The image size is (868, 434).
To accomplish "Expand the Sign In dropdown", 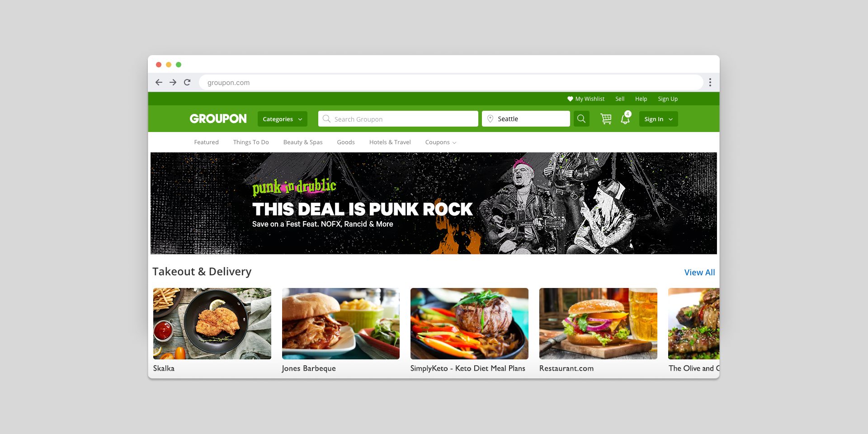I will tap(658, 119).
